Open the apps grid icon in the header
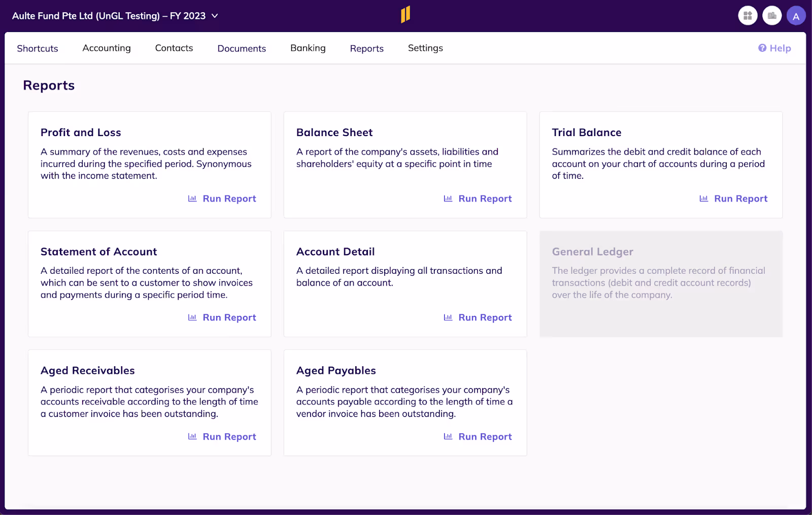The height and width of the screenshot is (515, 812). click(x=747, y=15)
